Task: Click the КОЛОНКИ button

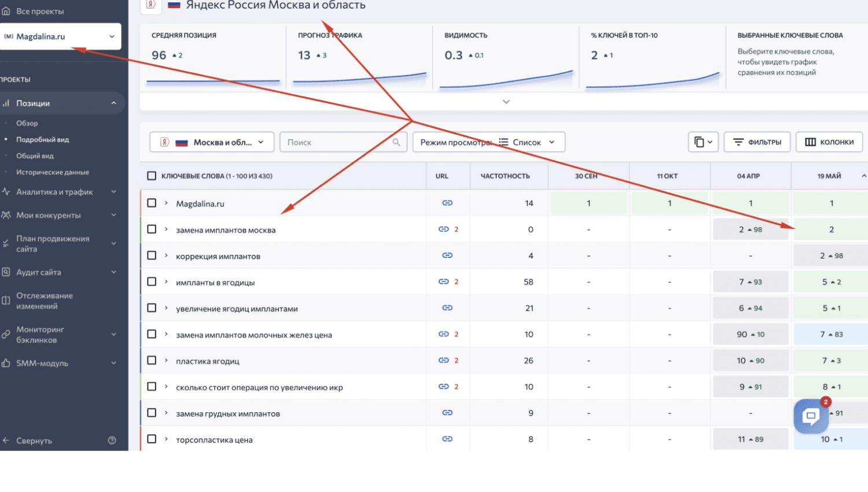Action: pyautogui.click(x=829, y=142)
